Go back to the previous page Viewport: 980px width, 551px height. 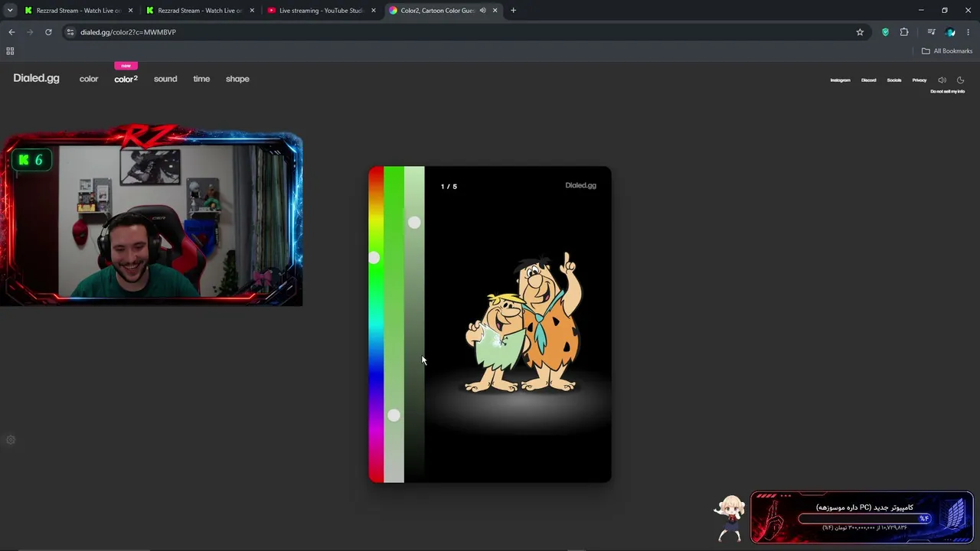[11, 32]
